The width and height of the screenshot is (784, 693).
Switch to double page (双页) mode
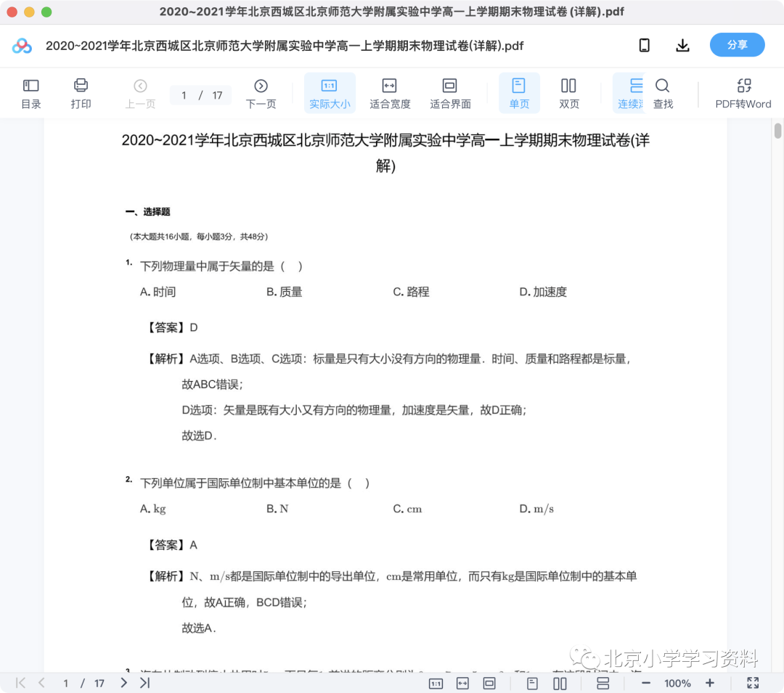569,94
